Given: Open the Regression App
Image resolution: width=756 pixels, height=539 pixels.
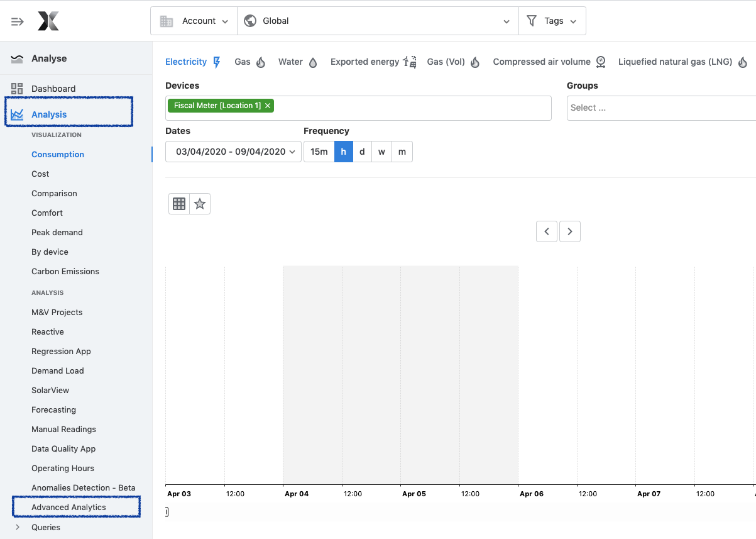Looking at the screenshot, I should click(x=61, y=351).
